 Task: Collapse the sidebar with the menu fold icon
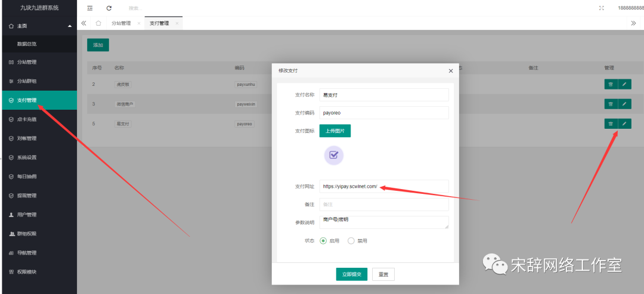pos(90,8)
